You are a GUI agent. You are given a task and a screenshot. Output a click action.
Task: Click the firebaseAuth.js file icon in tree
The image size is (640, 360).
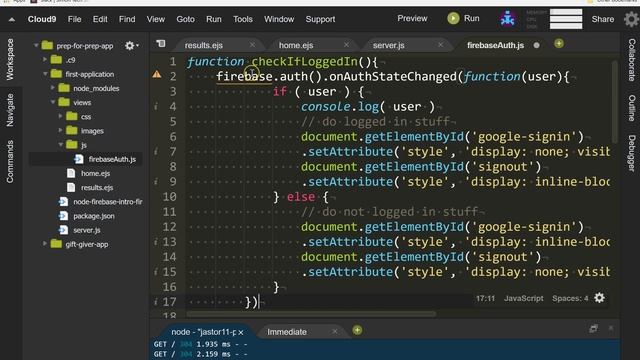click(x=79, y=159)
